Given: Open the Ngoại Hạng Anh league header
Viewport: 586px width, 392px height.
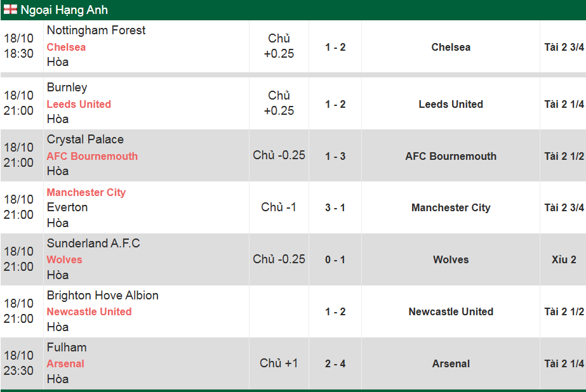Looking at the screenshot, I should (64, 10).
